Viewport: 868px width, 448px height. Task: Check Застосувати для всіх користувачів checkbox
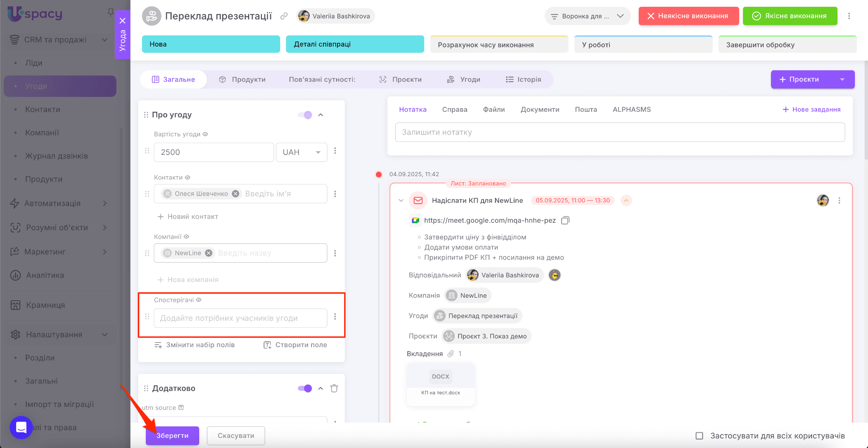coord(699,436)
